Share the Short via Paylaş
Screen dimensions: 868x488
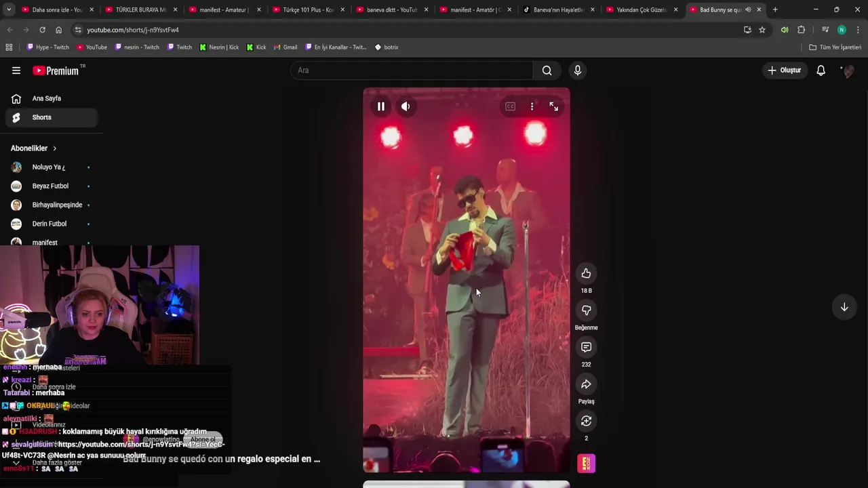coord(587,384)
